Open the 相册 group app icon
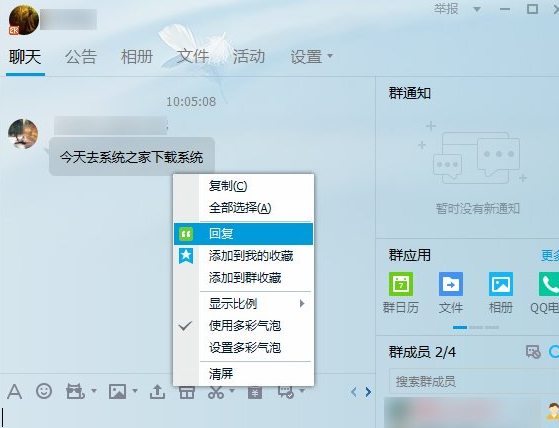Viewport: 559px width, 428px height. tap(501, 284)
